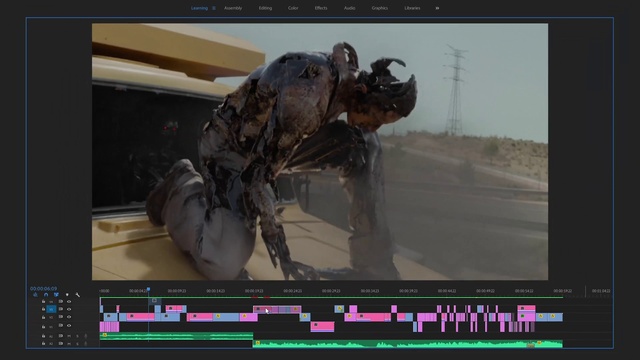Click yellow fx badge on A1 audio clip
Viewport: 640px width, 360px height.
click(x=105, y=335)
